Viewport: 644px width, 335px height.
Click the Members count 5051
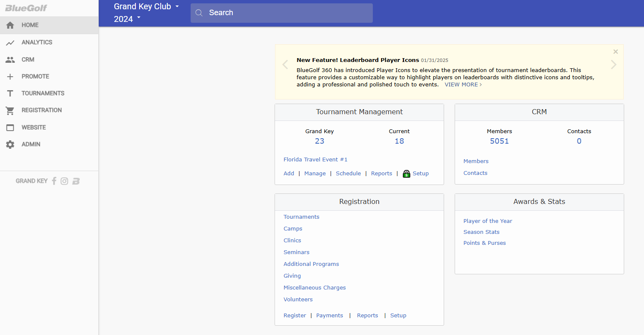click(499, 141)
